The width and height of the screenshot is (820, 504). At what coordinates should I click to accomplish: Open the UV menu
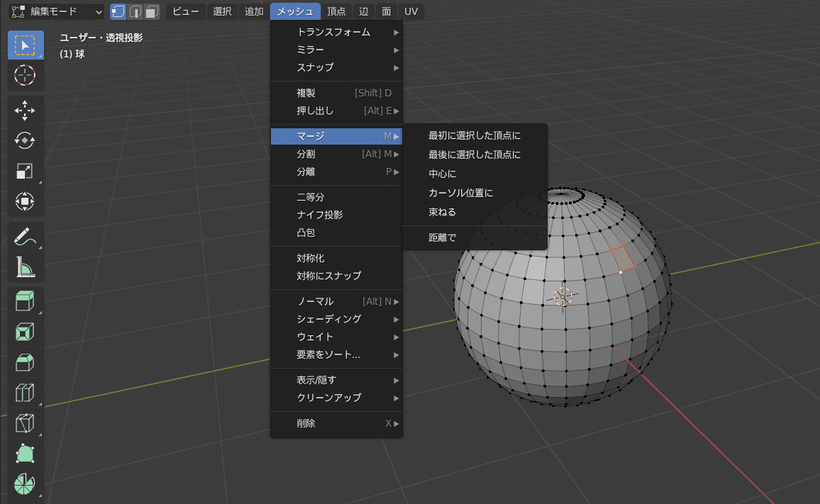pyautogui.click(x=411, y=11)
